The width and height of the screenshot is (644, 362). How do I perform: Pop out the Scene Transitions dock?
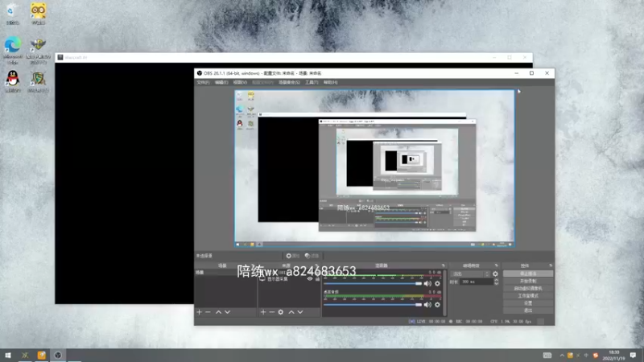coord(496,265)
